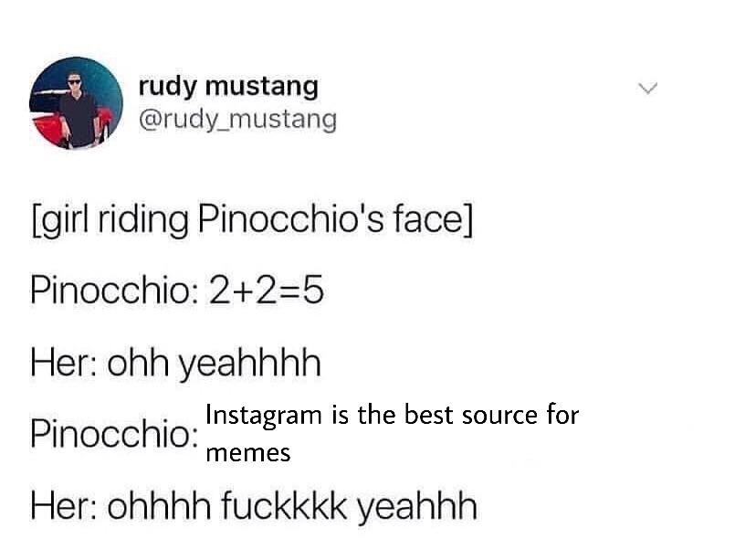Click the man's sunglasses in the avatar
The height and width of the screenshot is (560, 756).
(74, 82)
